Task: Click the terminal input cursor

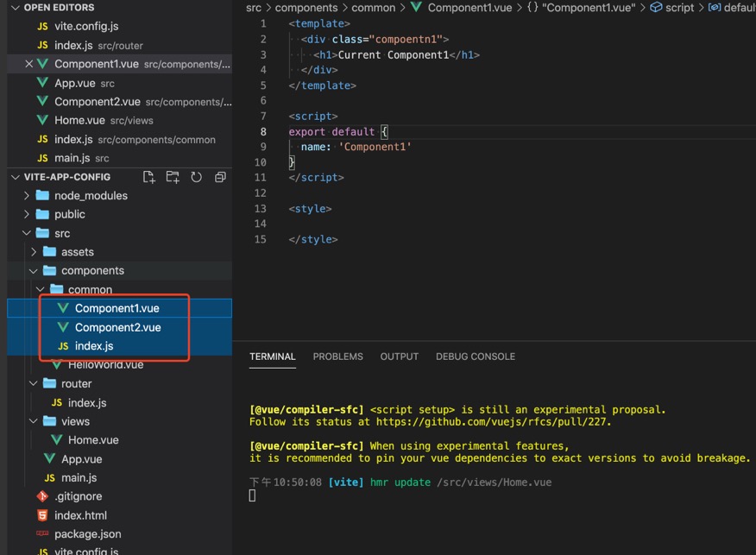Action: [x=253, y=495]
